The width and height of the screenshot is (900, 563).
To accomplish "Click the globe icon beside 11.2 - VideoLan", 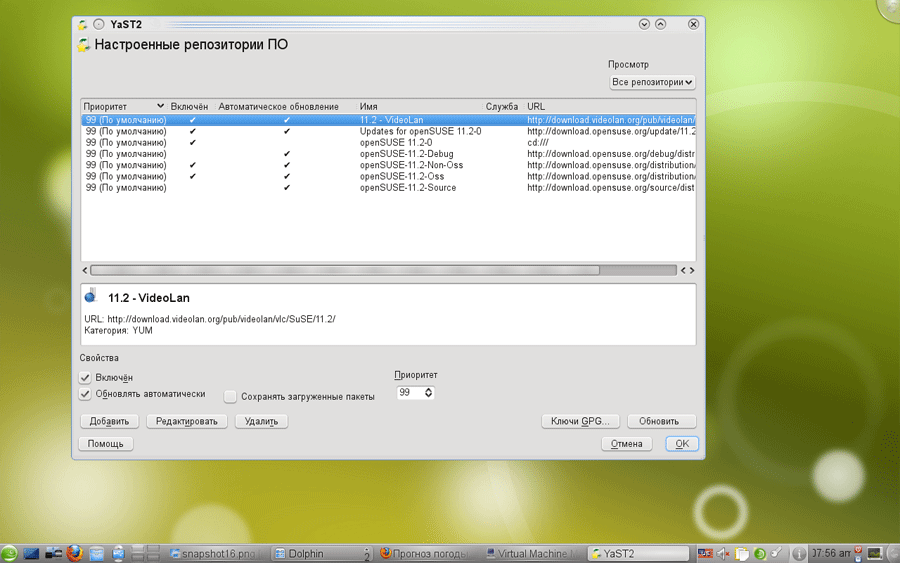I will (x=91, y=296).
